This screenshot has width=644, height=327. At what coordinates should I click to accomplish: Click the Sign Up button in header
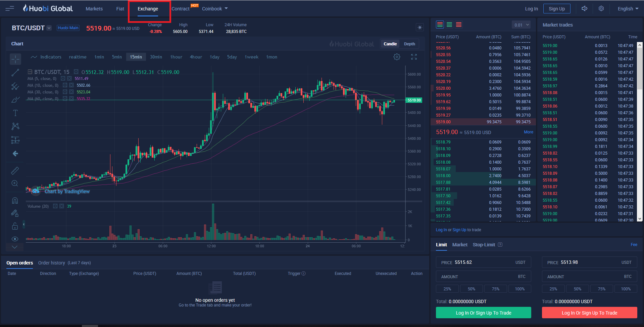[557, 9]
